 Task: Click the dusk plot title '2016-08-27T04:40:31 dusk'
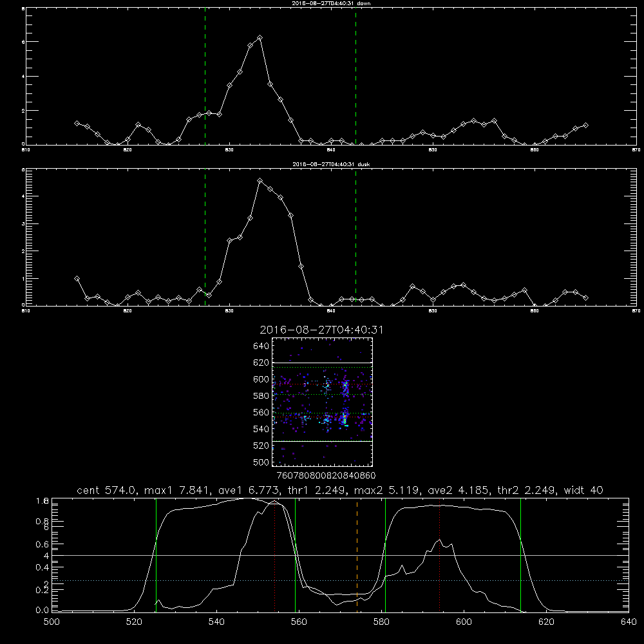331,164
